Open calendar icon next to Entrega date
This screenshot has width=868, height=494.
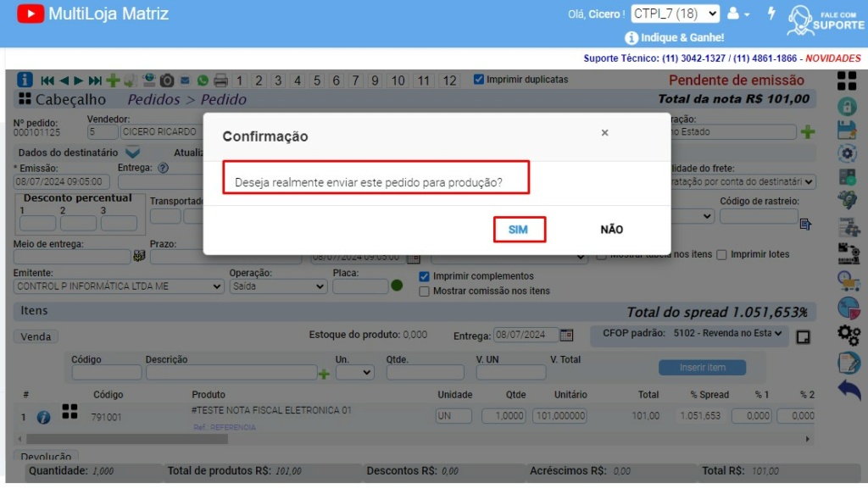point(565,335)
